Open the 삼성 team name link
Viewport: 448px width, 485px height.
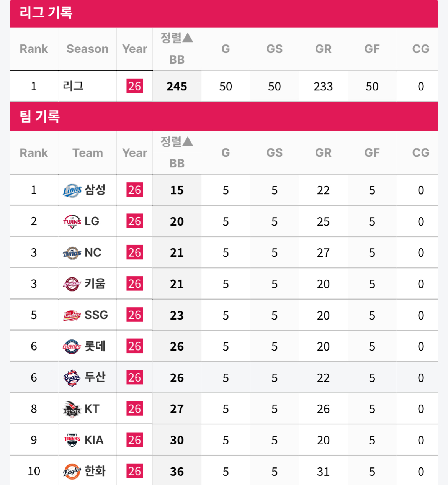pyautogui.click(x=95, y=190)
